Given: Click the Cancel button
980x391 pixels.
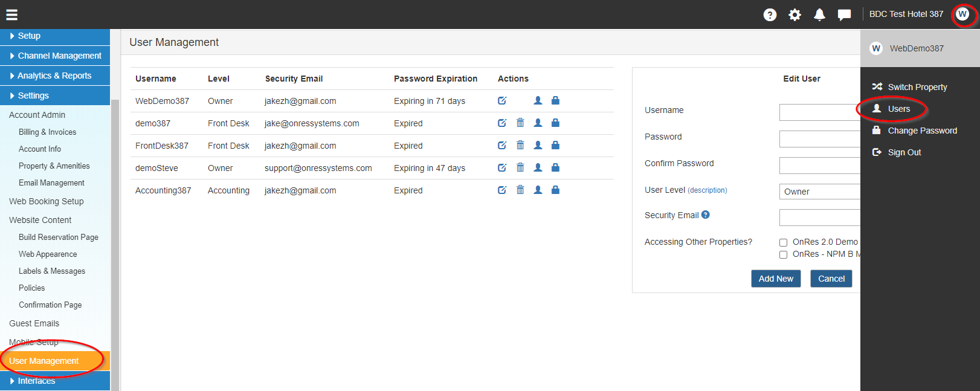Looking at the screenshot, I should (831, 279).
